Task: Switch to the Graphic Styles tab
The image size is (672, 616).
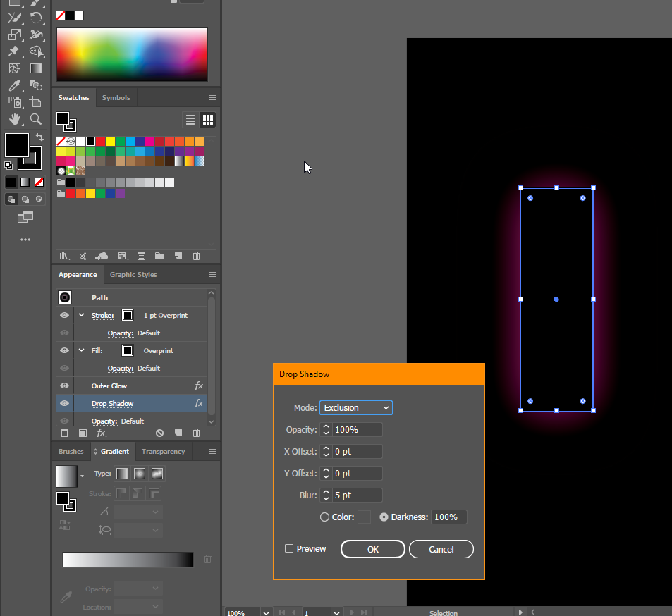Action: pyautogui.click(x=133, y=275)
